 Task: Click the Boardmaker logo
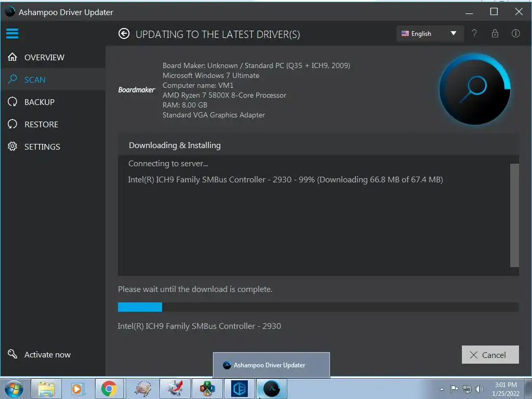[137, 89]
